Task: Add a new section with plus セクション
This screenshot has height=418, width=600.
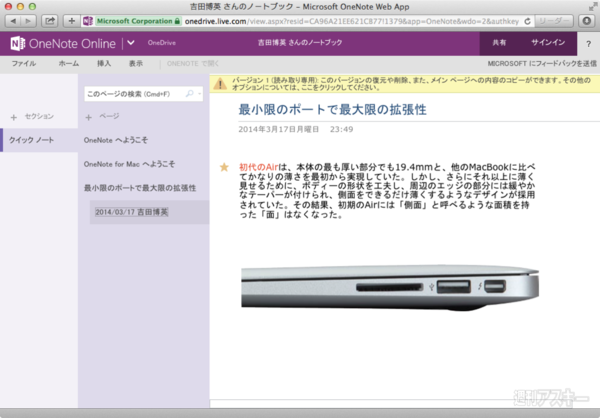Action: click(32, 117)
